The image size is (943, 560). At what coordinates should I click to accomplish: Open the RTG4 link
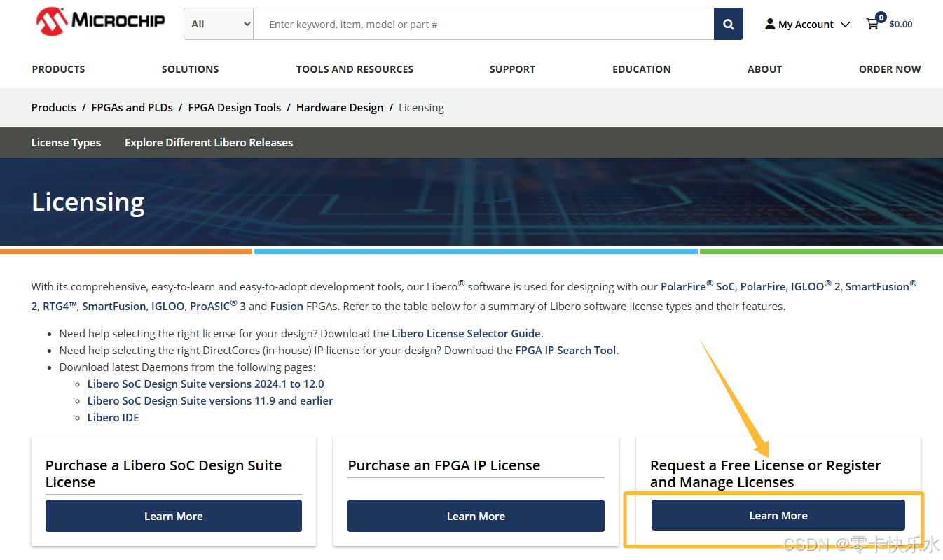60,306
